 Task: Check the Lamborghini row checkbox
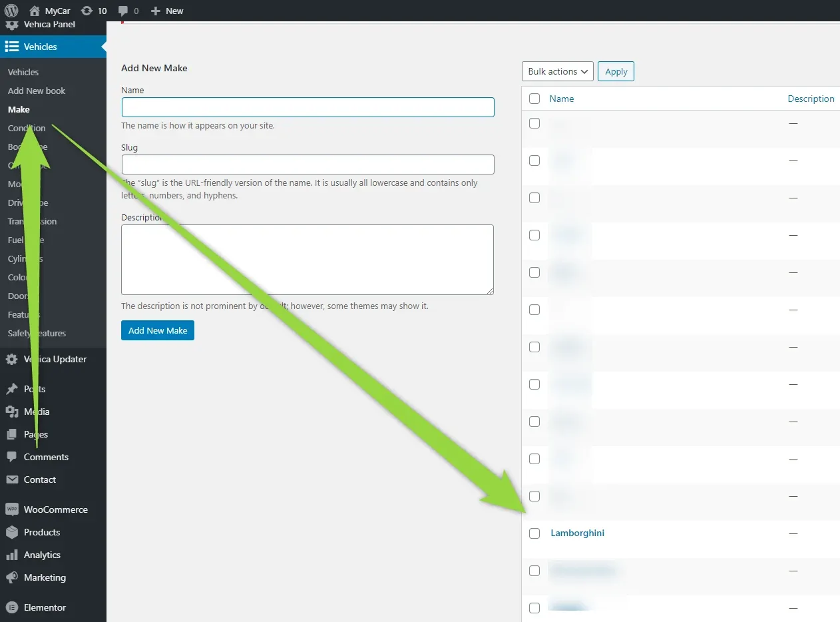[534, 533]
